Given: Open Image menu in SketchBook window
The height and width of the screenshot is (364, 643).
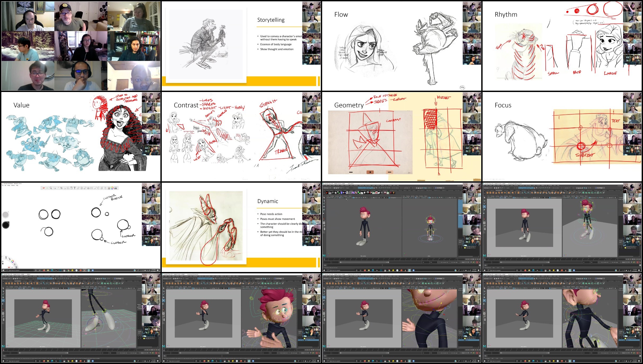Looking at the screenshot, I should 9,185.
